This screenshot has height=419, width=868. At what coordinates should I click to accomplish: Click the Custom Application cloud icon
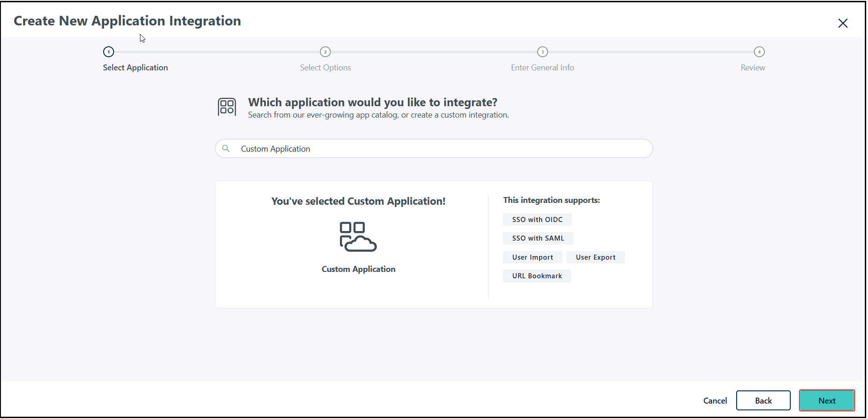click(x=358, y=237)
